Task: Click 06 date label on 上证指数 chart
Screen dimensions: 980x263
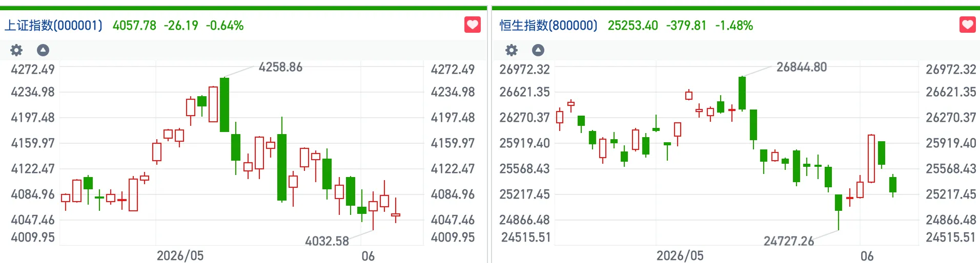Action: click(368, 256)
